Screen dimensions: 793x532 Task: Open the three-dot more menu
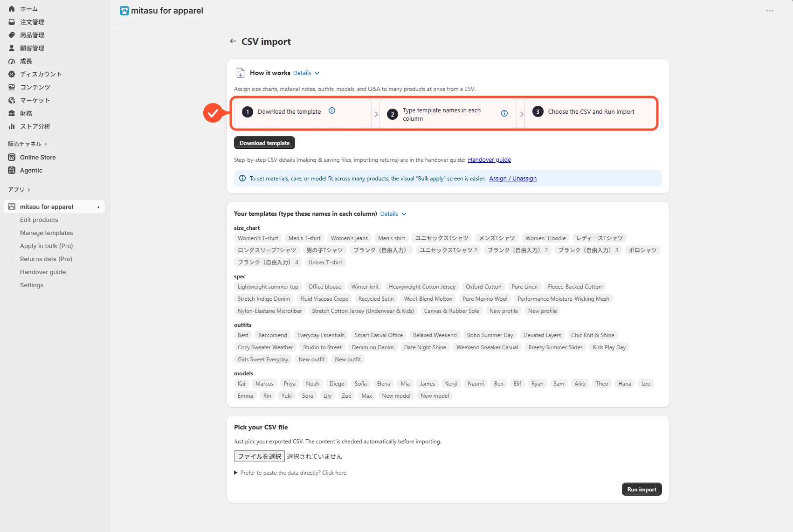coord(770,11)
